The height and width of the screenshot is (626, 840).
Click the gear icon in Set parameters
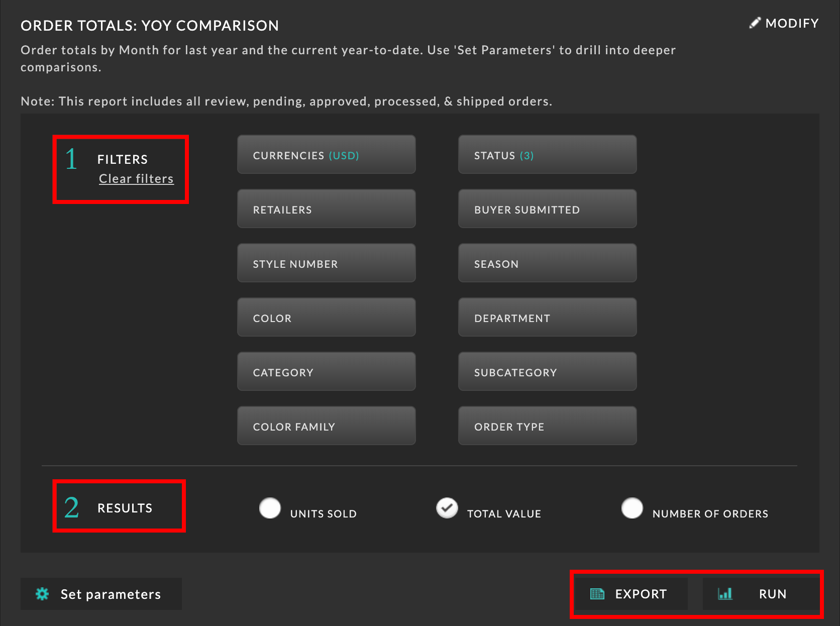pyautogui.click(x=42, y=594)
